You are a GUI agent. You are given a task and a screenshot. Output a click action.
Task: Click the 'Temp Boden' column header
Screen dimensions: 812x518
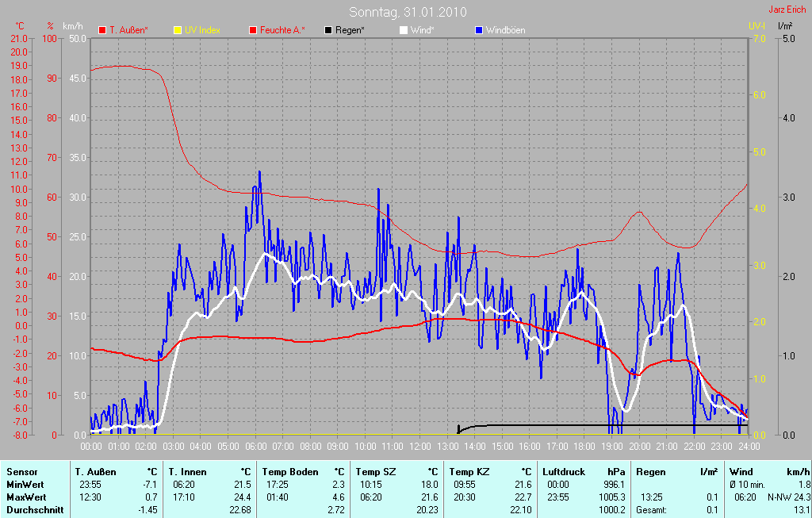coord(290,472)
